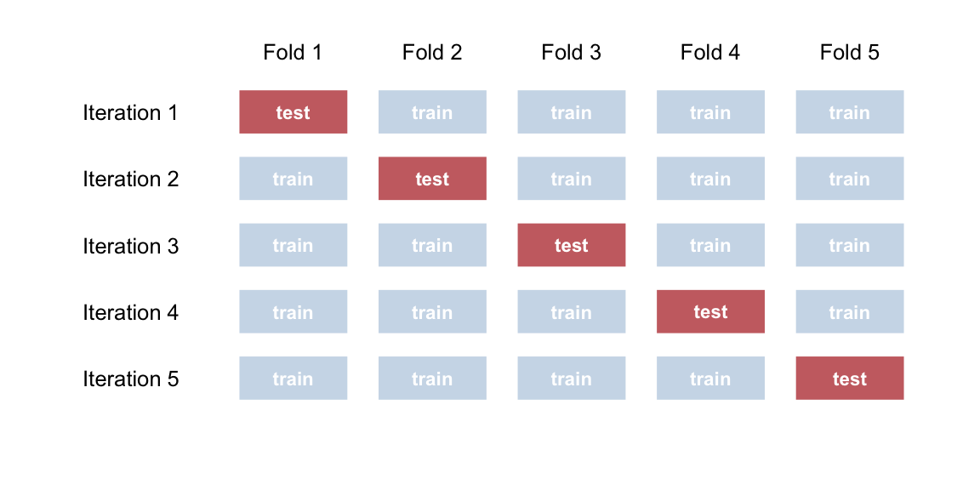This screenshot has width=980, height=490.
Task: Click the test box in Iteration 1
Action: tap(293, 112)
